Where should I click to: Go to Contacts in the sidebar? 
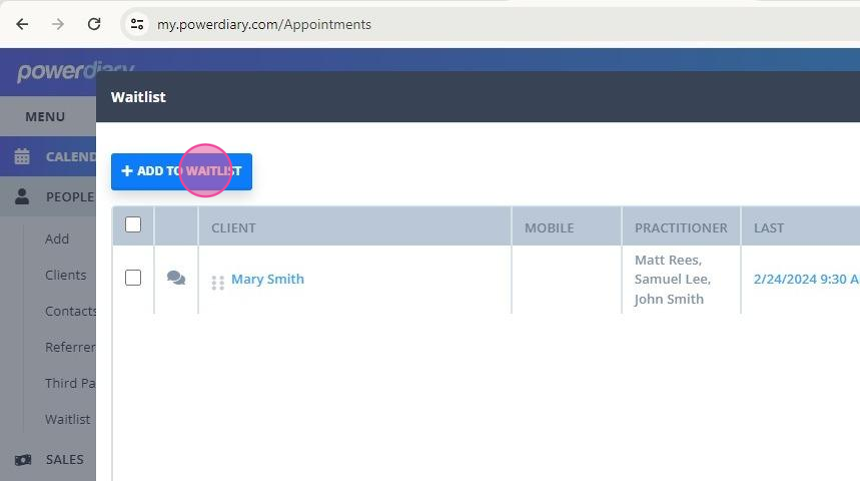70,312
